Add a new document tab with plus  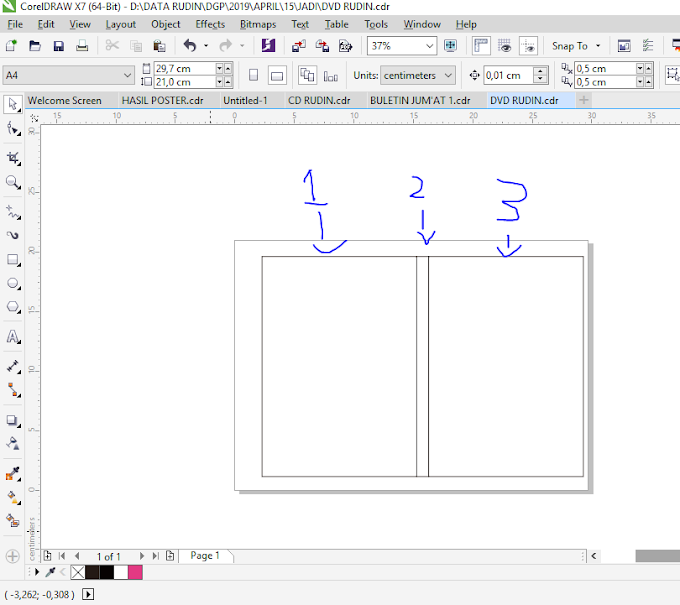click(584, 100)
